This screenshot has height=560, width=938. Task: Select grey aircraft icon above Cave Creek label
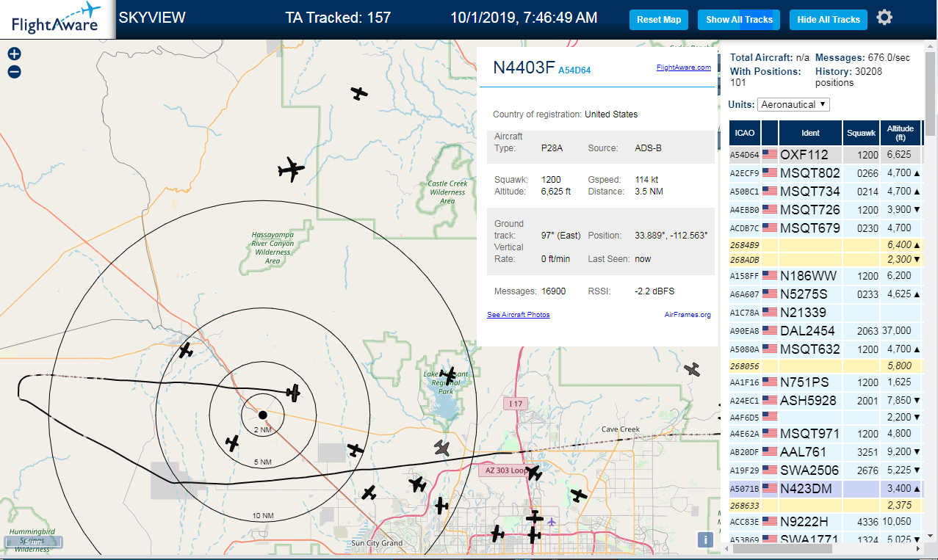tap(692, 369)
